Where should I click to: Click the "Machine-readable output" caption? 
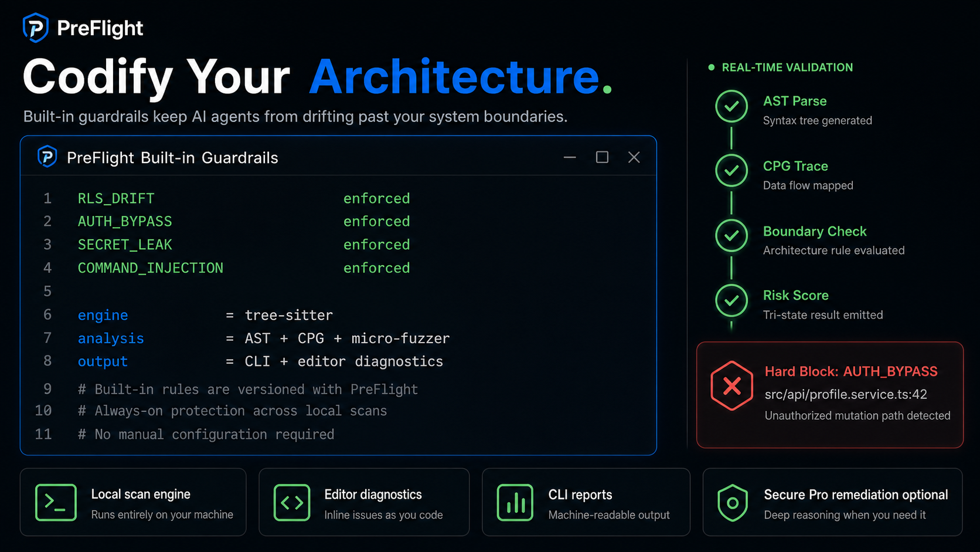point(609,514)
